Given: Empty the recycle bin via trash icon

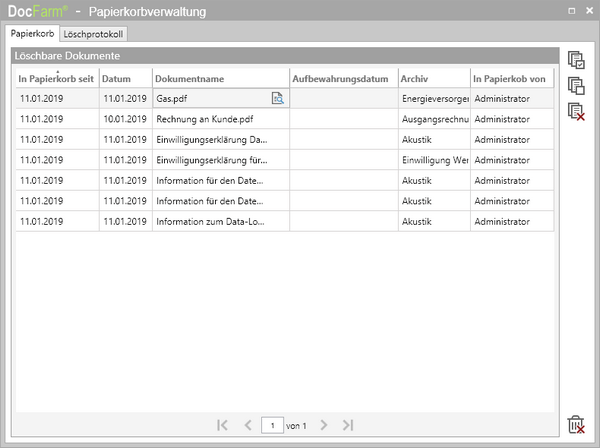Looking at the screenshot, I should [575, 425].
